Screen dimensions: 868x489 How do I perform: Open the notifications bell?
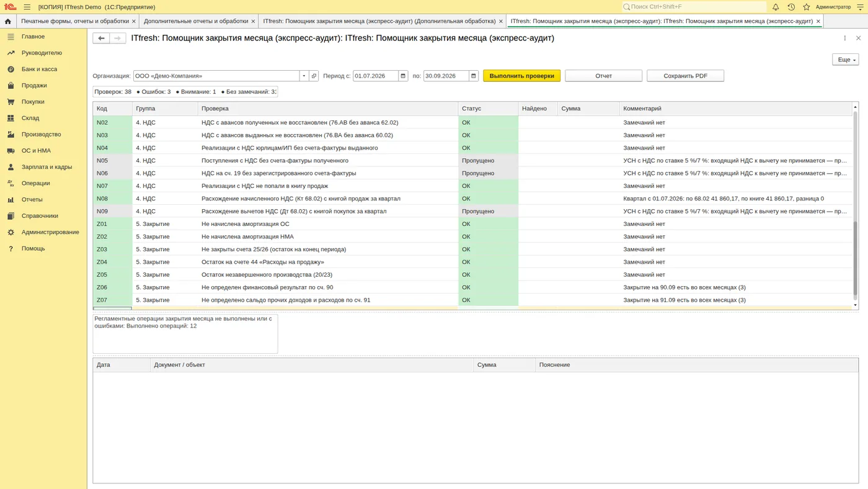(776, 7)
